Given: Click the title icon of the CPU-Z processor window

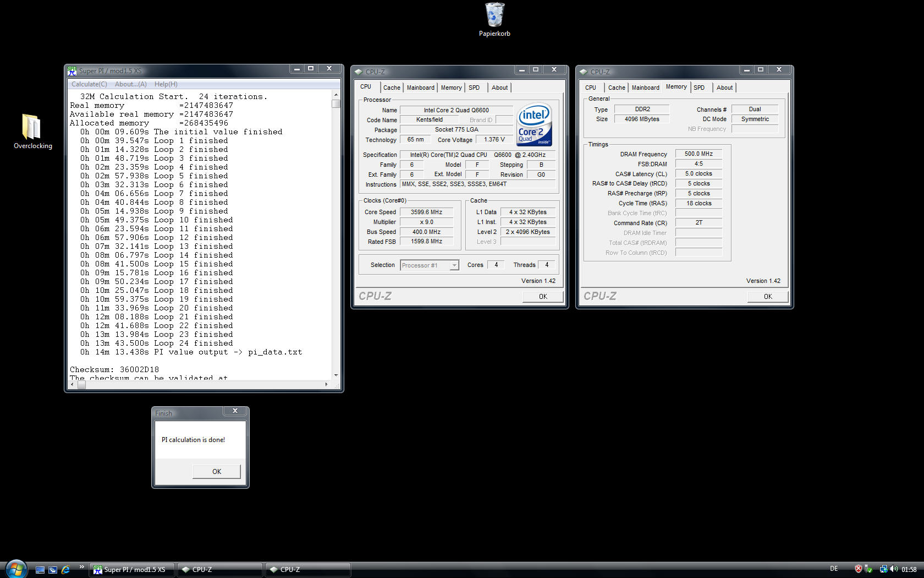Looking at the screenshot, I should [359, 72].
